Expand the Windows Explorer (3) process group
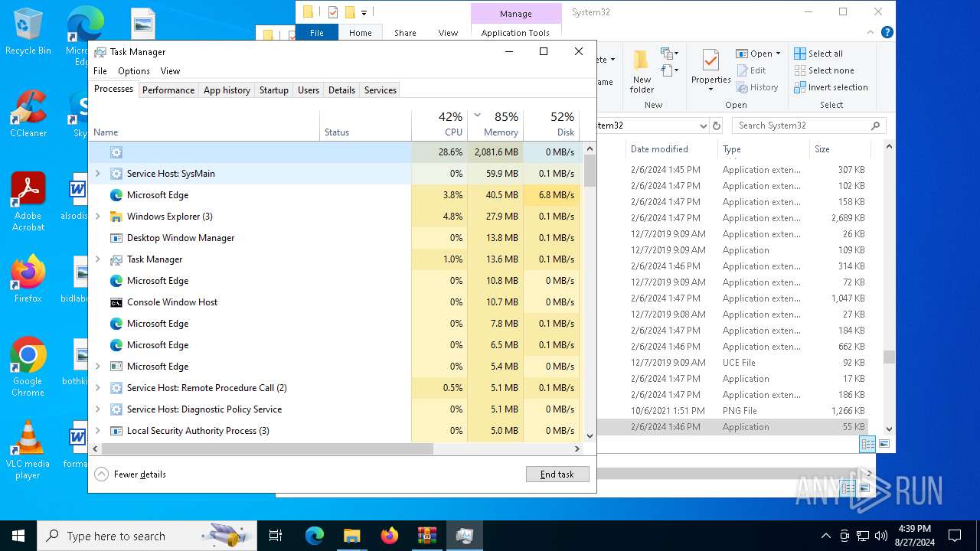 click(97, 217)
